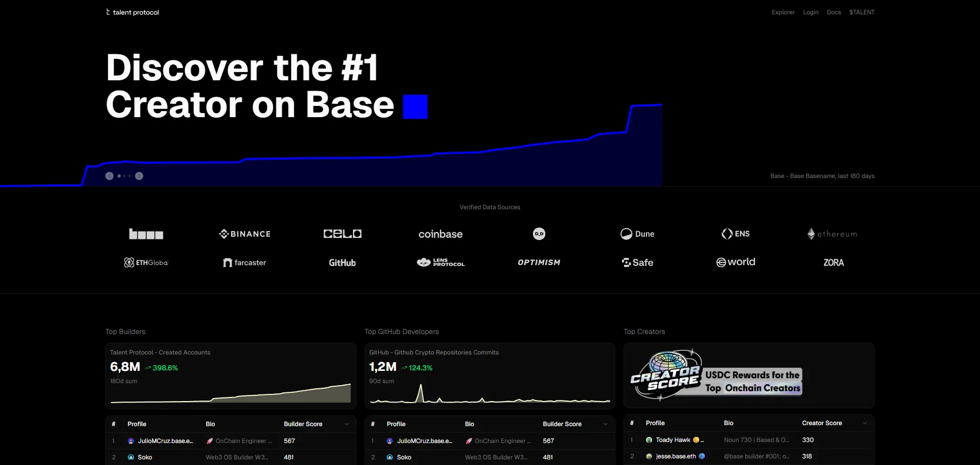980x465 pixels.
Task: Click the Zora logo
Action: pyautogui.click(x=833, y=262)
